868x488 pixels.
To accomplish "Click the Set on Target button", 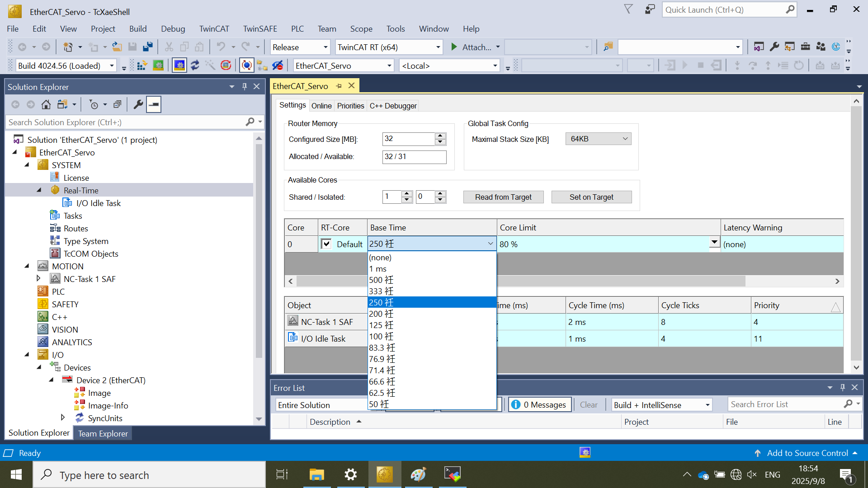I will 591,197.
